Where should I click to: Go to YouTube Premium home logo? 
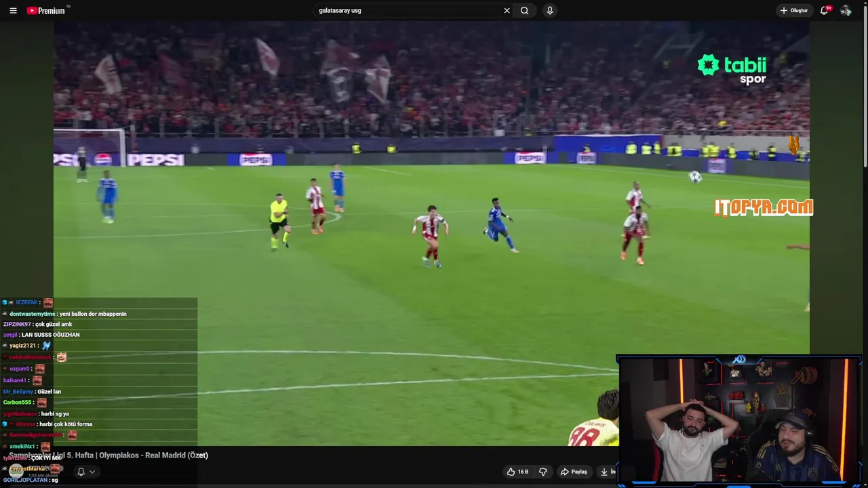pos(47,11)
